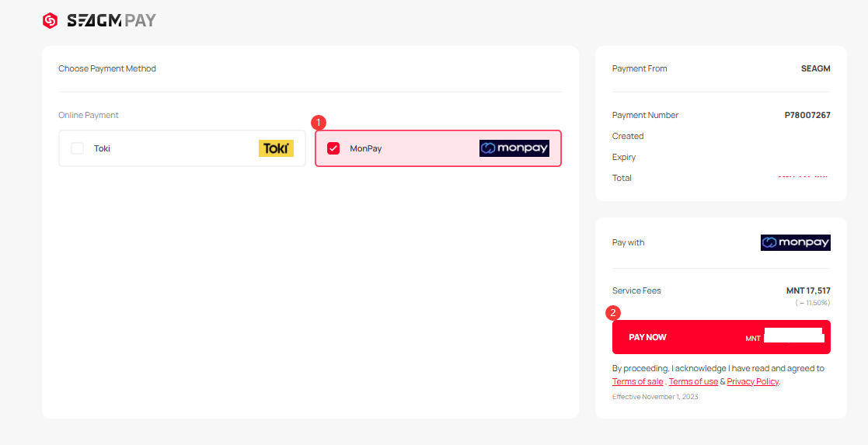Image resolution: width=868 pixels, height=445 pixels.
Task: Click the payment number P78007267
Action: 807,115
